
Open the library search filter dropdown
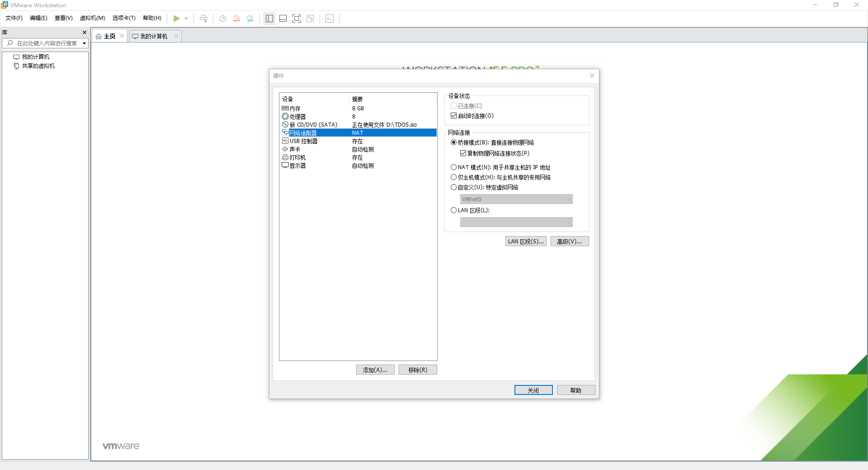[x=84, y=43]
